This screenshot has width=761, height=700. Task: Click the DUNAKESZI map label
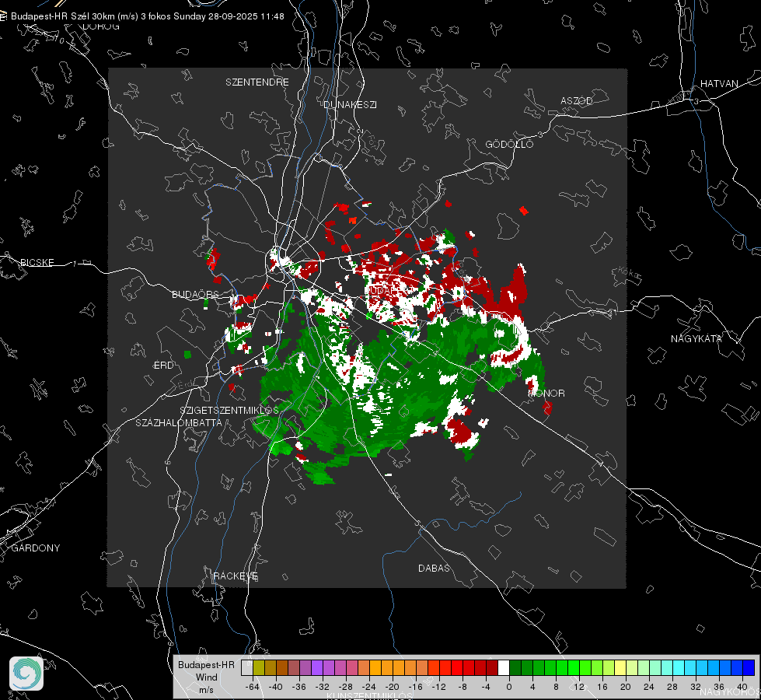(350, 104)
